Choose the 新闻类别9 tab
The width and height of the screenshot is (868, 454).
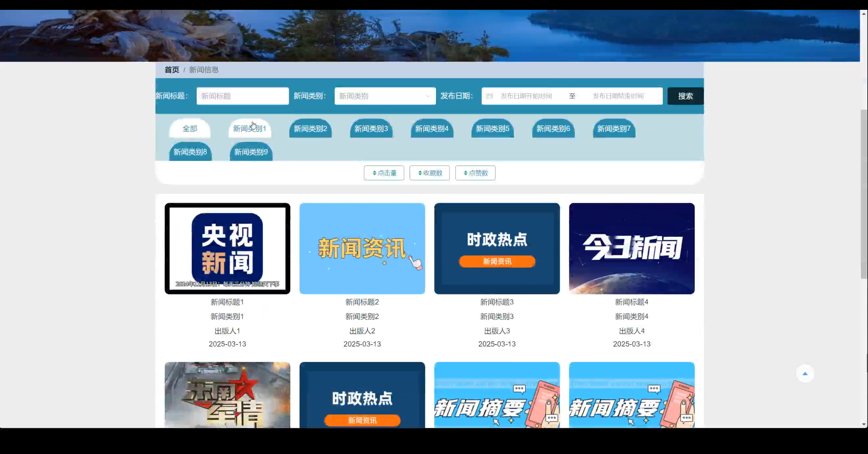tap(251, 152)
